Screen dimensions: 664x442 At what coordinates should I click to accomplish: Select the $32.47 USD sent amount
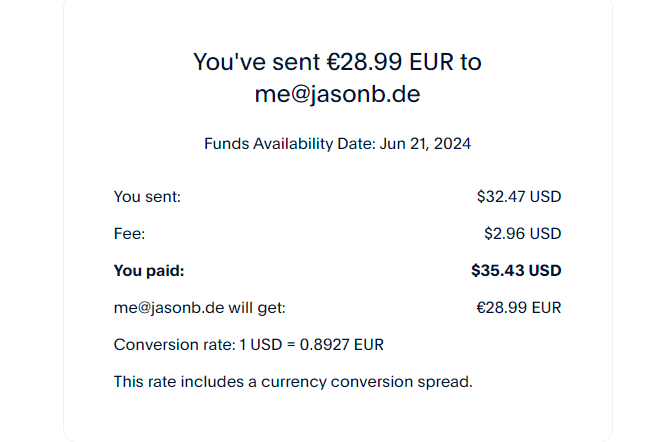(x=519, y=197)
